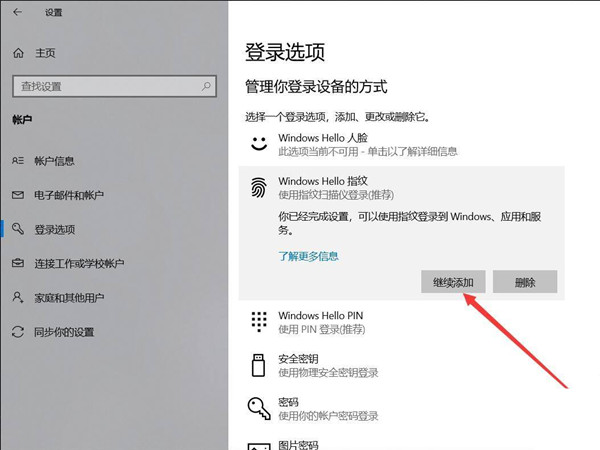Screen dimensions: 600x450
Task: Click the back arrow in Settings header
Action: (18, 13)
